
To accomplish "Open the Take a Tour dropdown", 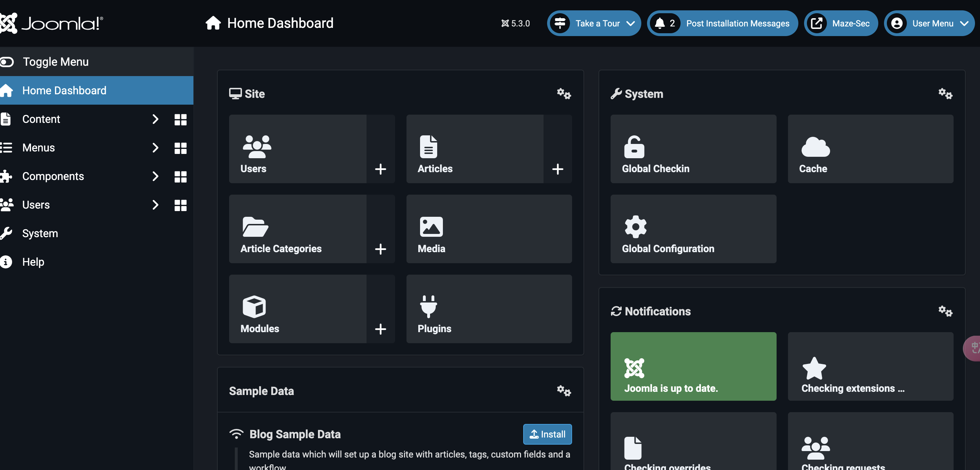I will click(594, 23).
